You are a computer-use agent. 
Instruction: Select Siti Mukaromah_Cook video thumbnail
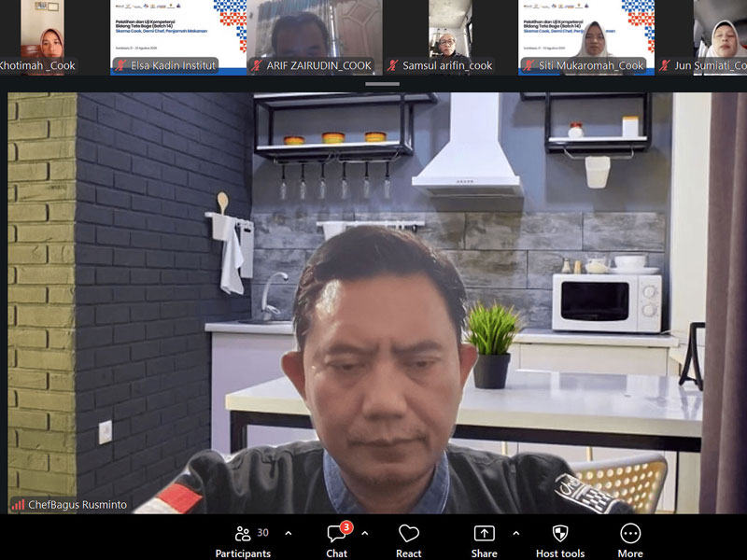[x=586, y=37]
